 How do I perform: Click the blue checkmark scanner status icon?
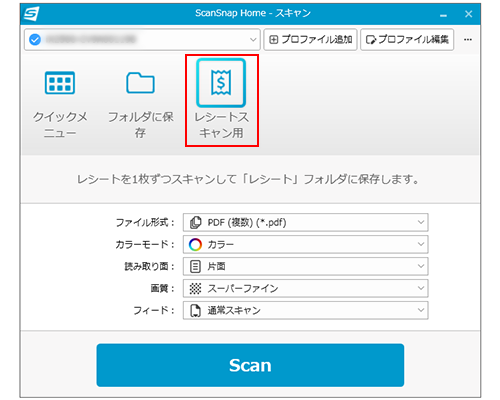(35, 40)
